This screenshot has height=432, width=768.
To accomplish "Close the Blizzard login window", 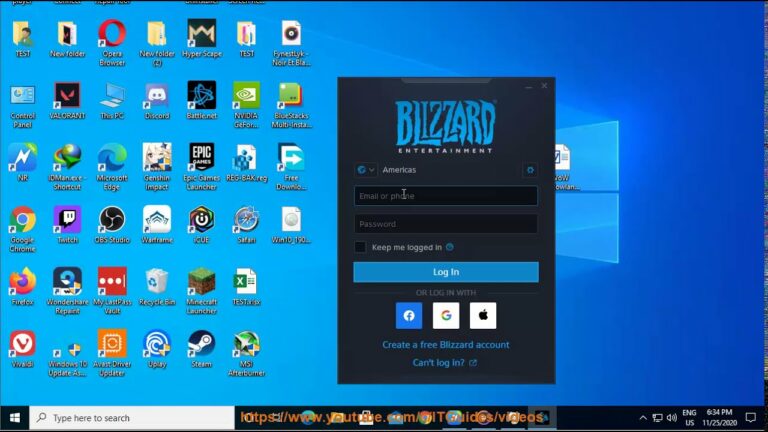I will tap(544, 86).
